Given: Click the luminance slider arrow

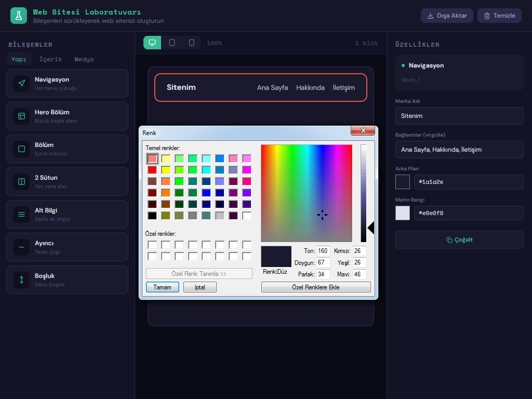Looking at the screenshot, I should point(371,228).
